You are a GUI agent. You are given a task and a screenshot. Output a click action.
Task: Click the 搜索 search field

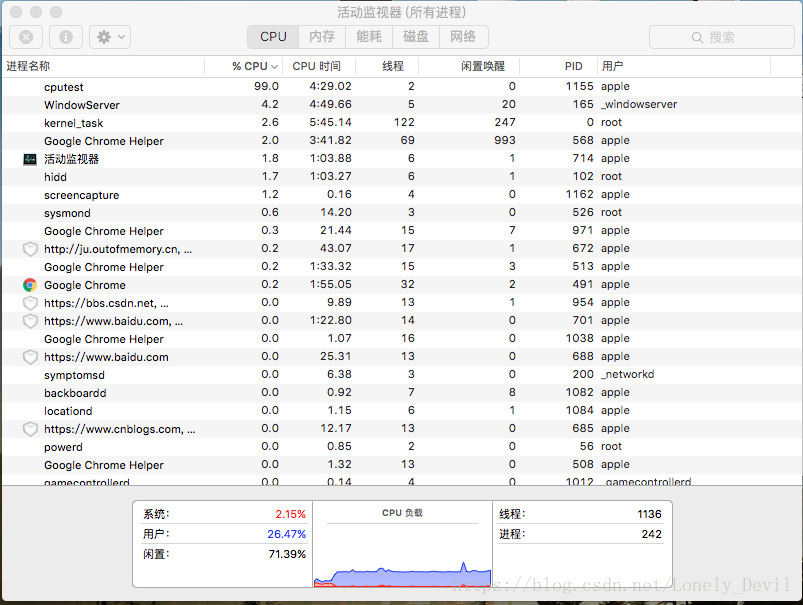click(x=722, y=37)
